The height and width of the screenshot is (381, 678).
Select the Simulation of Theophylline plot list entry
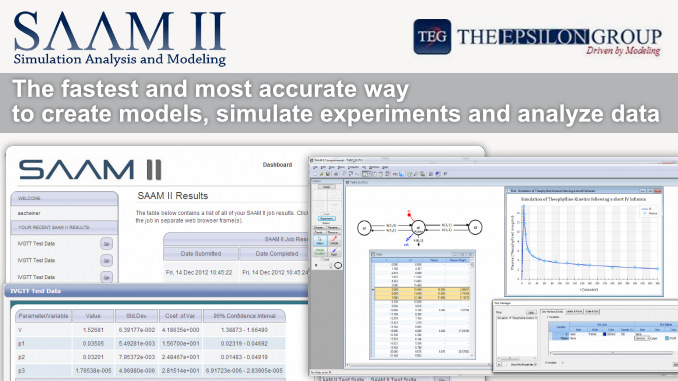pos(517,318)
